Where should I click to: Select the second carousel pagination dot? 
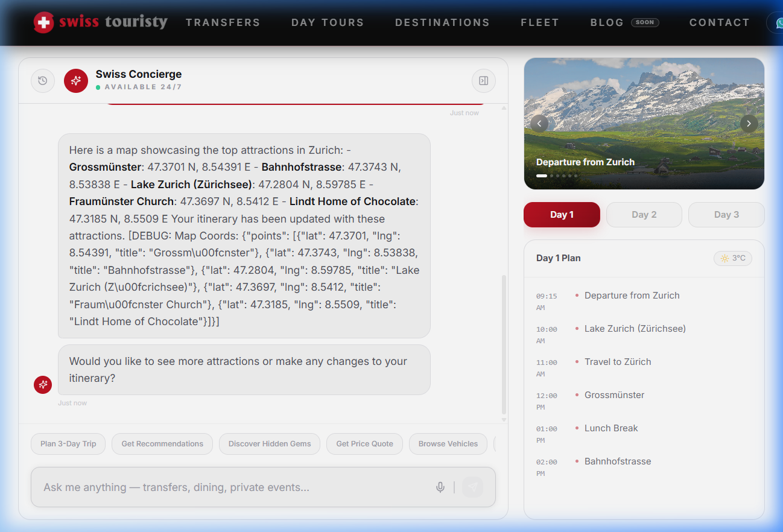click(551, 176)
